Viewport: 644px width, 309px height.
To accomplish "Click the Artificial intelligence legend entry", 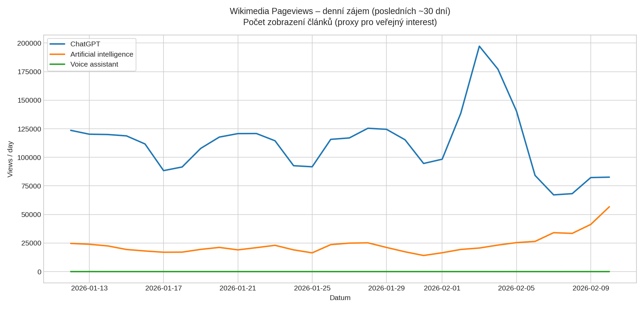I will (x=102, y=54).
